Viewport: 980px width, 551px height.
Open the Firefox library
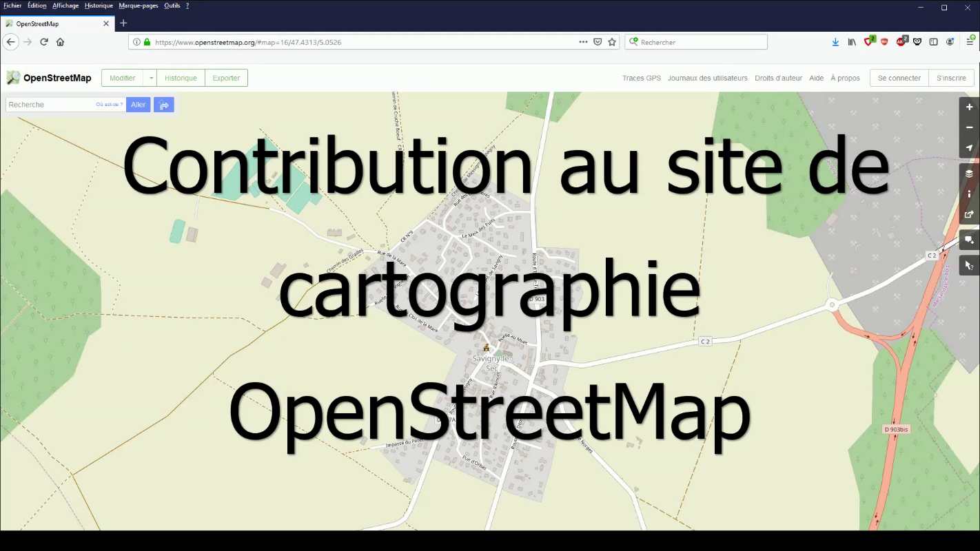pyautogui.click(x=852, y=42)
